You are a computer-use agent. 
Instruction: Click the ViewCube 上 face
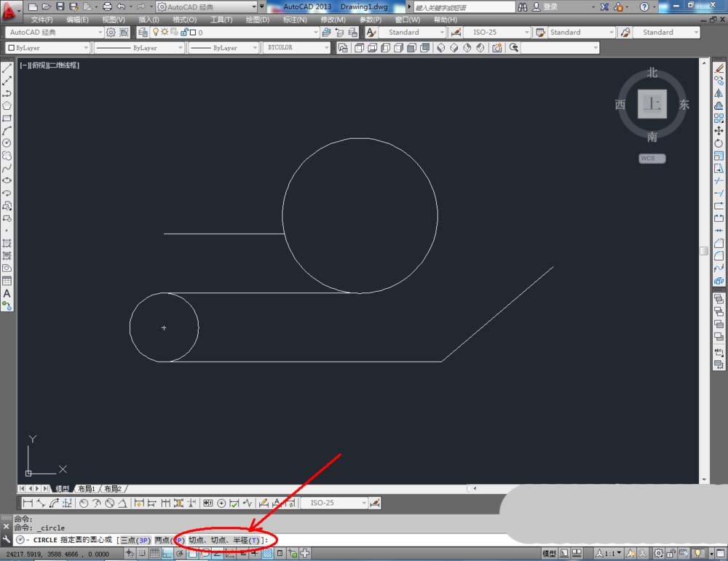[652, 104]
